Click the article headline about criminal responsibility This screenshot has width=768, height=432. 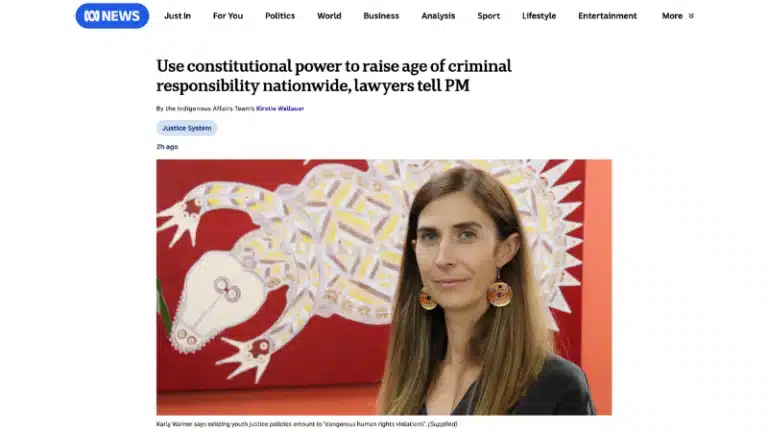pyautogui.click(x=334, y=75)
